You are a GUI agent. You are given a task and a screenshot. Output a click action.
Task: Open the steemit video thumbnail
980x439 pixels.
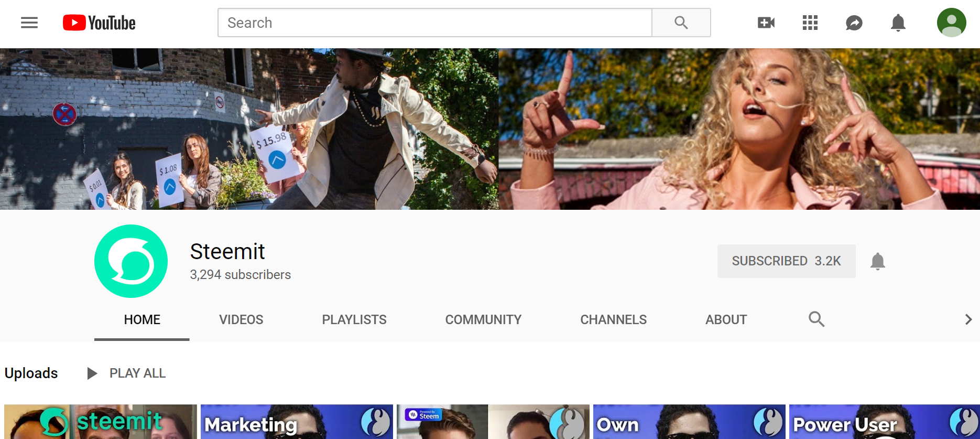pos(101,422)
